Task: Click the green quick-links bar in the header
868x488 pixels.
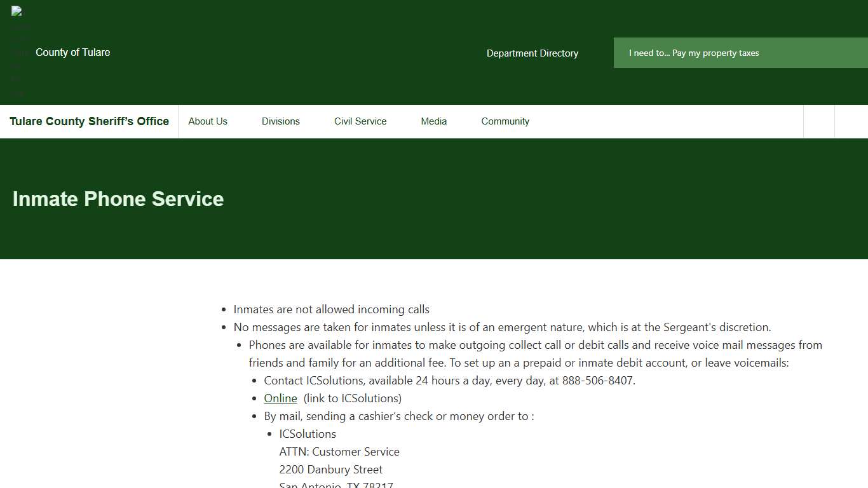Action: [740, 53]
